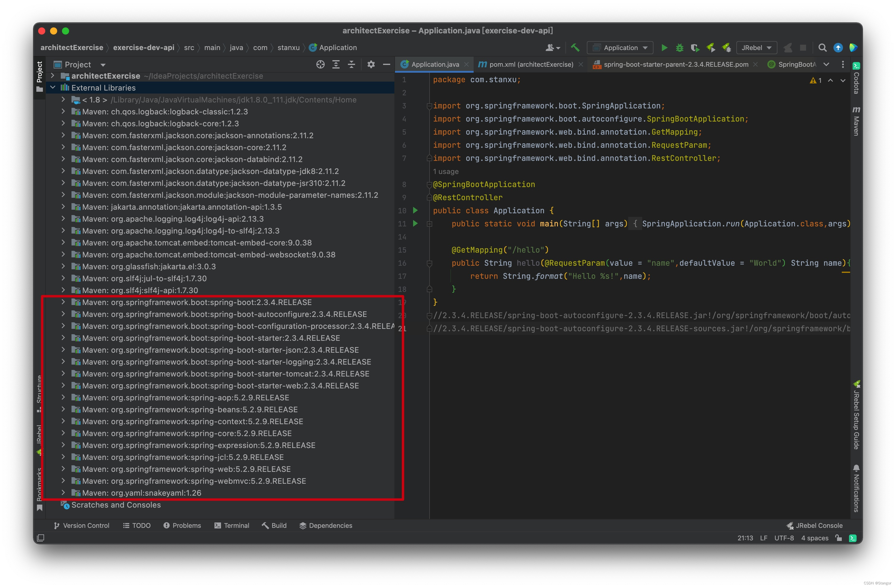This screenshot has width=896, height=588.
Task: Run the Application with the green play icon
Action: click(x=665, y=48)
